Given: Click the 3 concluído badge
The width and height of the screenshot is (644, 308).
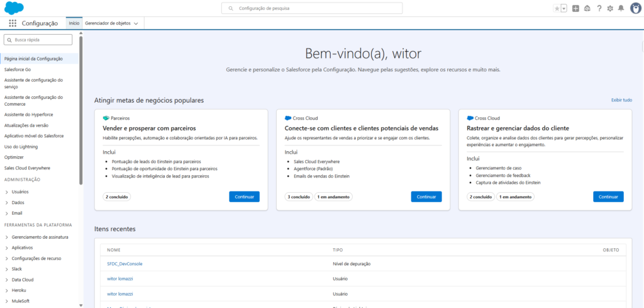Looking at the screenshot, I should click(299, 197).
